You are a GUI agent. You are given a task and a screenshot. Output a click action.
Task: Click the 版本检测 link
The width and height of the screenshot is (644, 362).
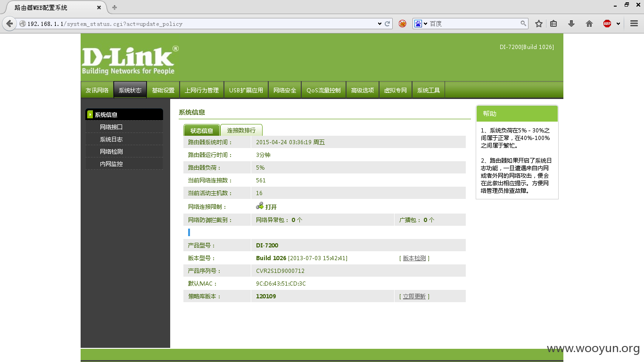414,258
